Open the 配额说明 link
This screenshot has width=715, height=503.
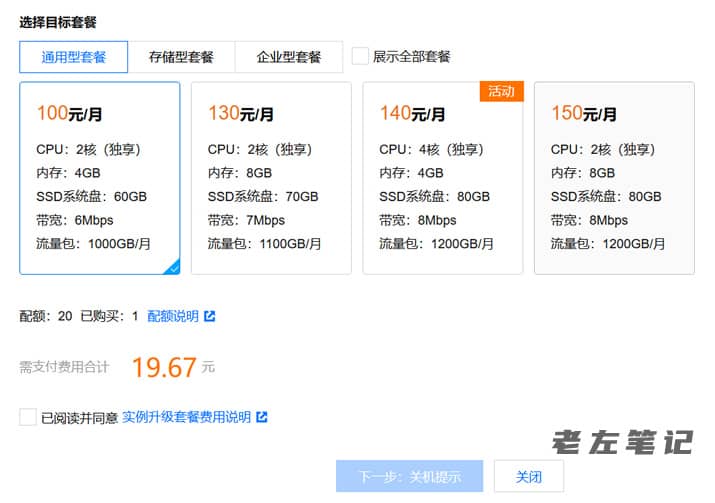[x=172, y=316]
